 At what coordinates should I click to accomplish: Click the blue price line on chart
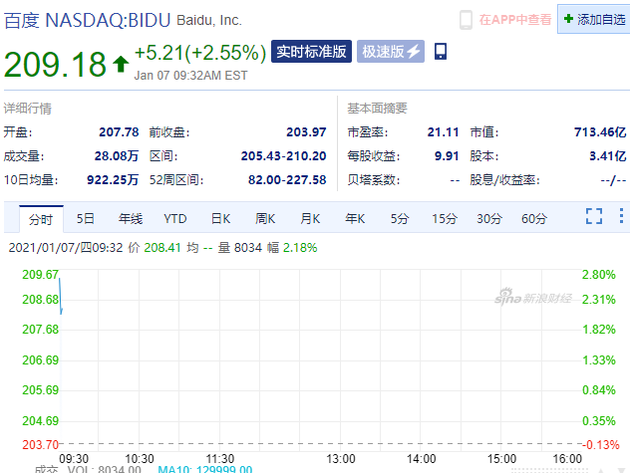point(61,296)
